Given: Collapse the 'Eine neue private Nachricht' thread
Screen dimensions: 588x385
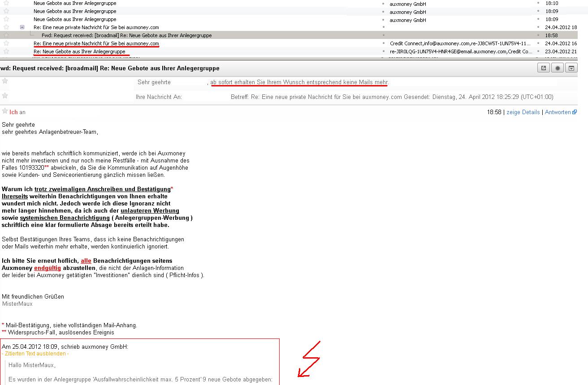Looking at the screenshot, I should tap(22, 27).
